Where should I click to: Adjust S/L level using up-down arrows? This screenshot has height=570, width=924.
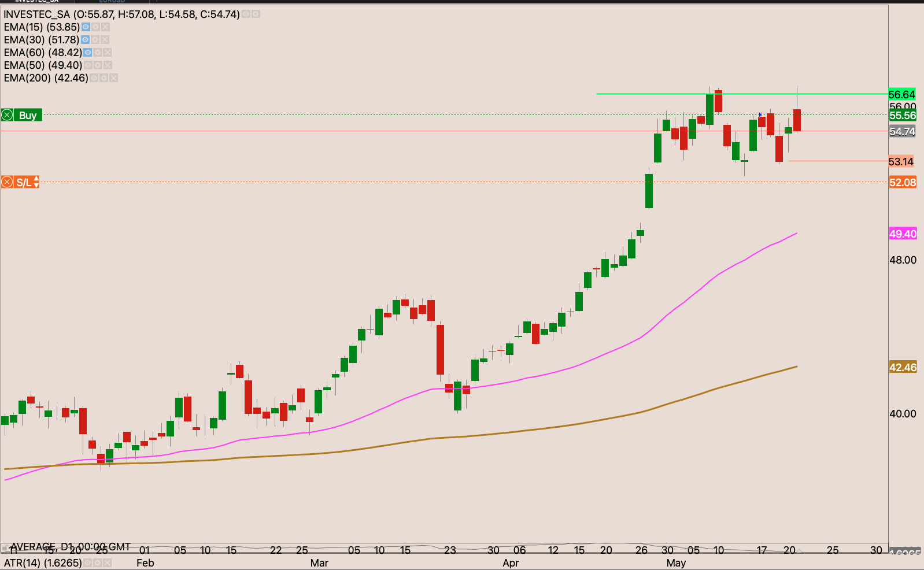click(36, 183)
